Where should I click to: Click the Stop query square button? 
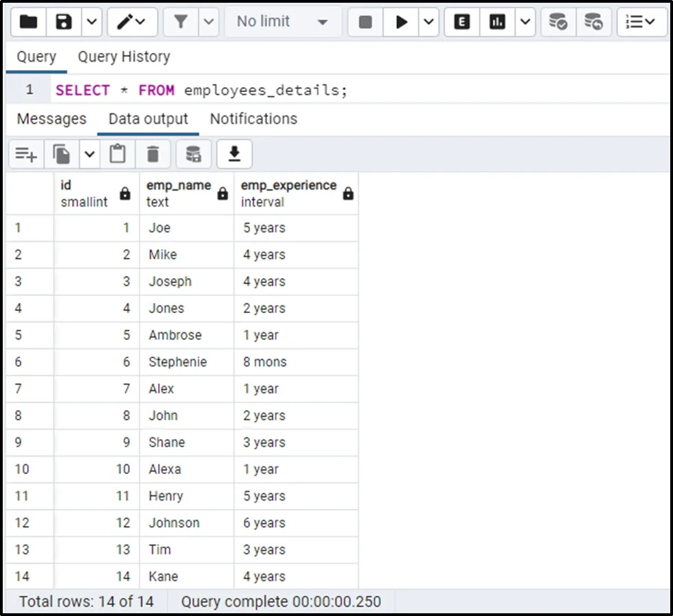click(x=365, y=22)
